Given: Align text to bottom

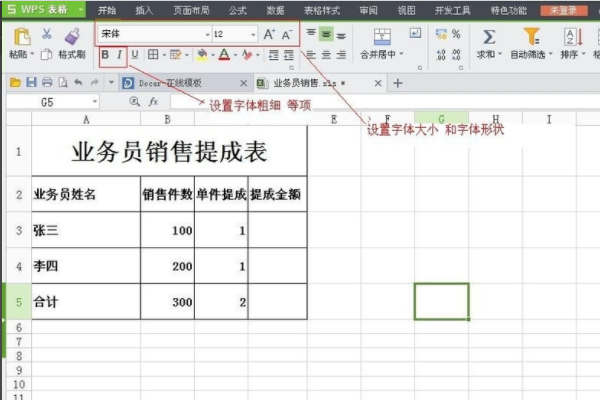Looking at the screenshot, I should 341,35.
